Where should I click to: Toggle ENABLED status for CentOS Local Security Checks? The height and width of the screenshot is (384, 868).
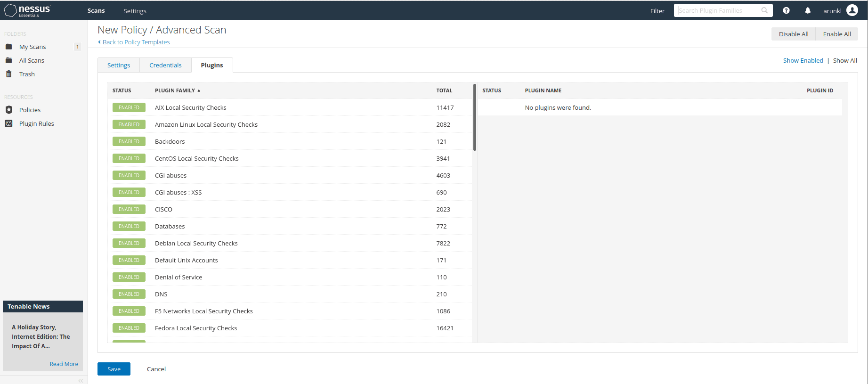pos(129,158)
